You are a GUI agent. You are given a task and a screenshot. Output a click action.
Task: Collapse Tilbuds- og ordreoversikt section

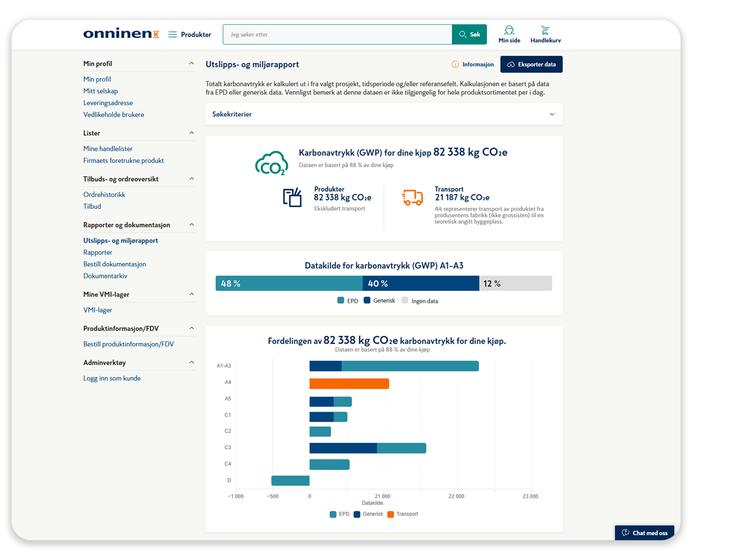click(192, 179)
